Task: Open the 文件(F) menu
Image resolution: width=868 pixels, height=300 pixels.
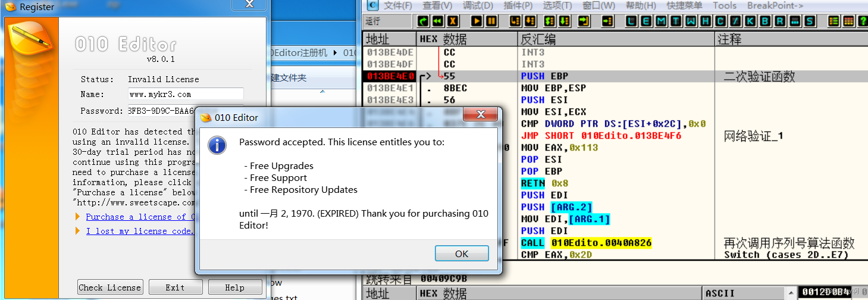Action: tap(398, 6)
